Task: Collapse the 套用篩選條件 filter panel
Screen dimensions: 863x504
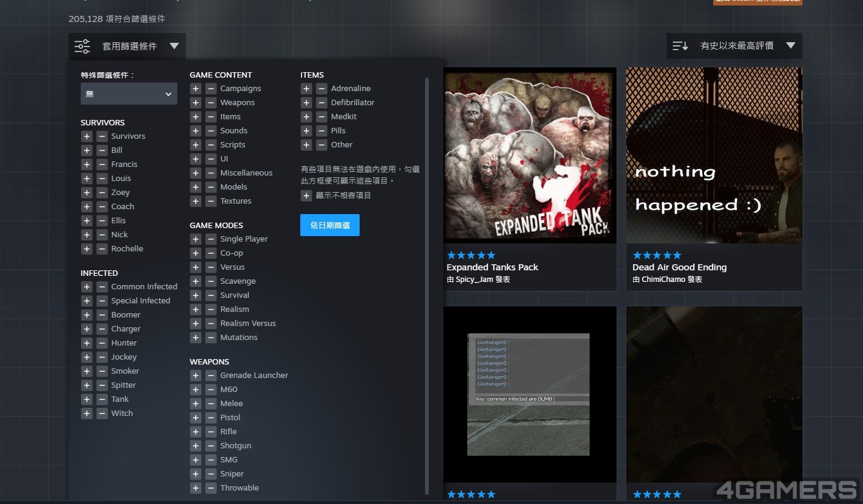Action: point(127,46)
